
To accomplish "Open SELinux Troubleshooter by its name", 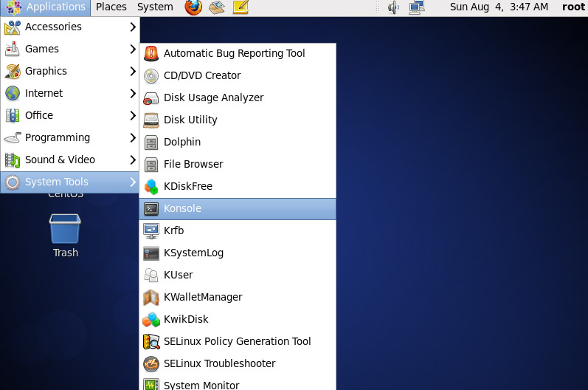I will click(219, 363).
